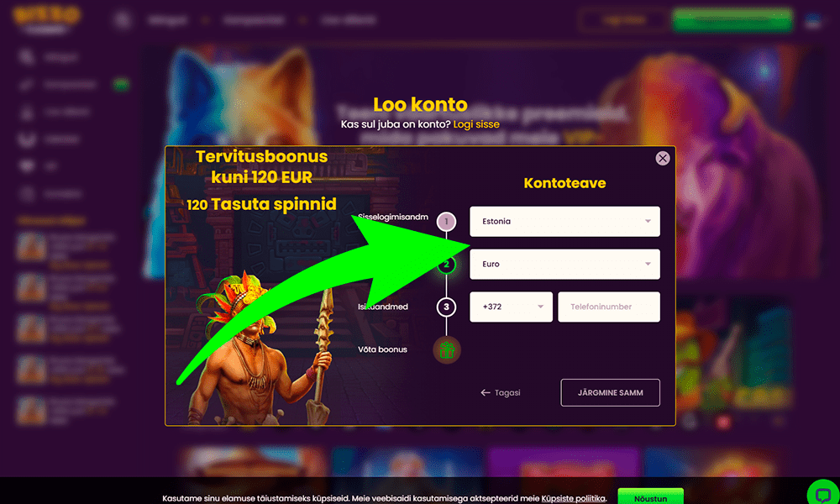Click the JÄRGMINE SAMM button
This screenshot has width=840, height=504.
[x=610, y=392]
